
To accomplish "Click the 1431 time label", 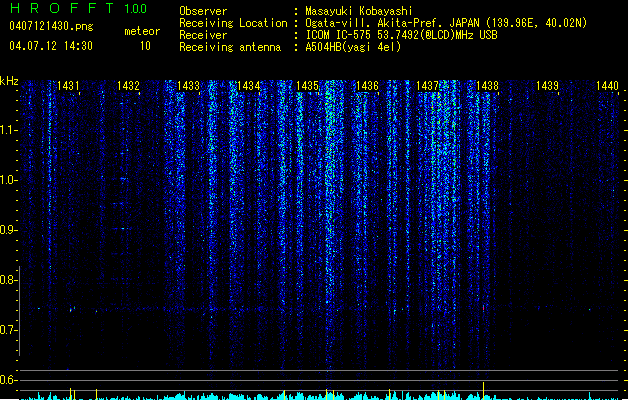I will [x=68, y=86].
